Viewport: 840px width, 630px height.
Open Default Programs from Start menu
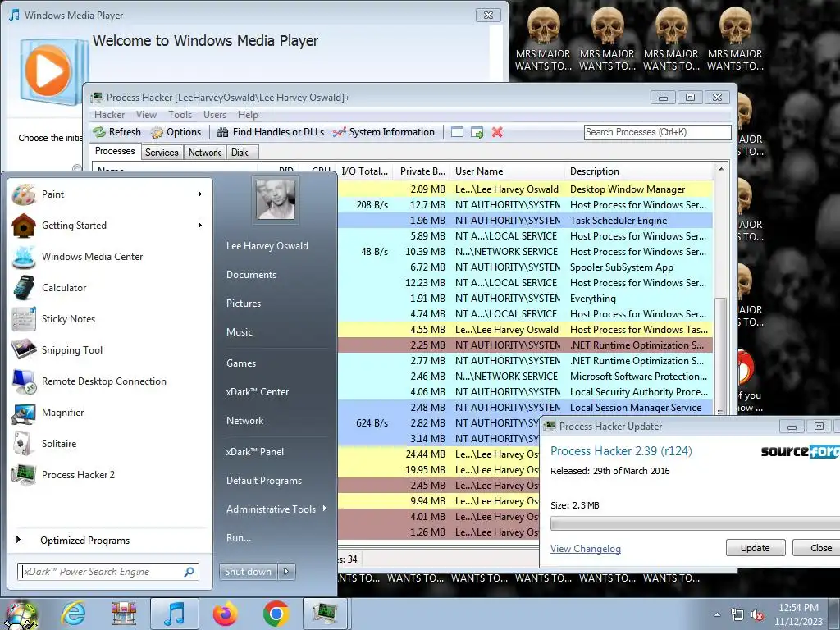click(x=264, y=481)
